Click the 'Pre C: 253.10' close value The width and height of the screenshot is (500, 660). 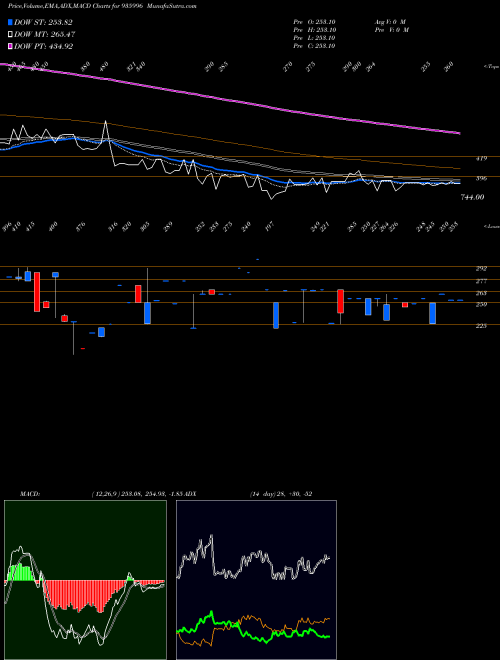click(x=314, y=46)
